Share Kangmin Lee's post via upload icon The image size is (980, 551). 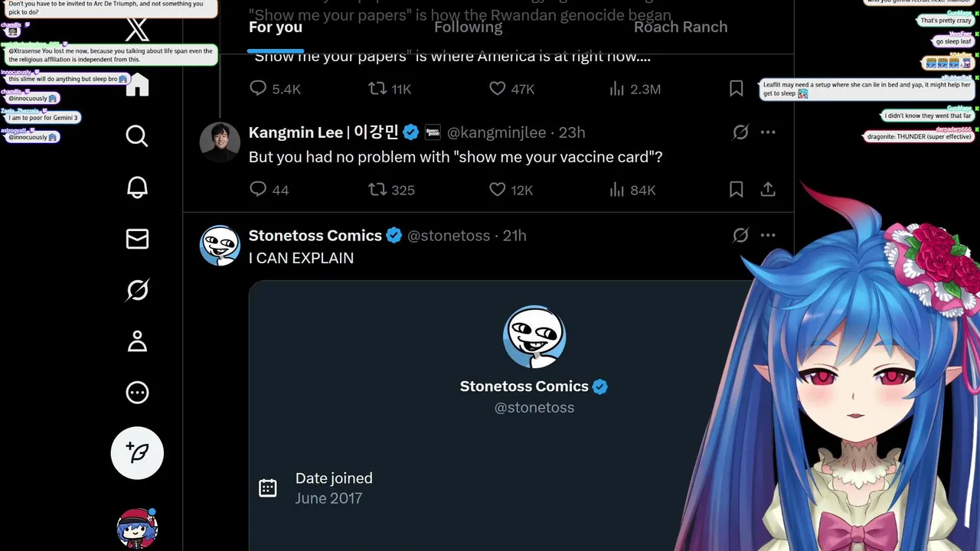point(768,189)
